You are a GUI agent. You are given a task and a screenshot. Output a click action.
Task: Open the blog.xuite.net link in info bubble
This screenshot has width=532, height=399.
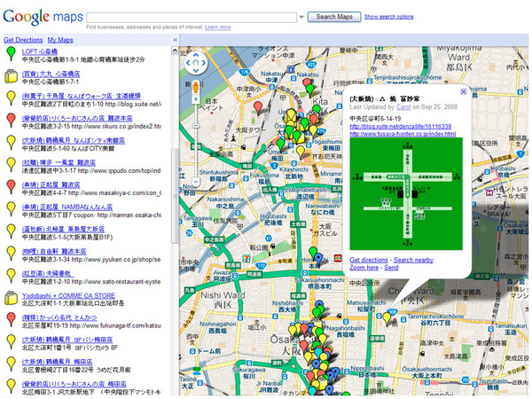(x=401, y=126)
